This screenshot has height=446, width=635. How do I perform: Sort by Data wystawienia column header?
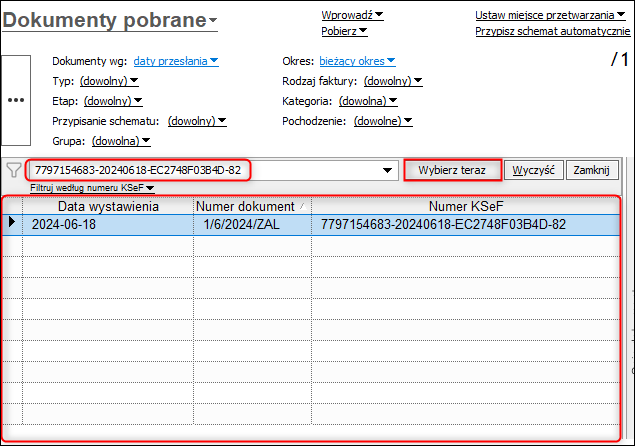tap(108, 206)
